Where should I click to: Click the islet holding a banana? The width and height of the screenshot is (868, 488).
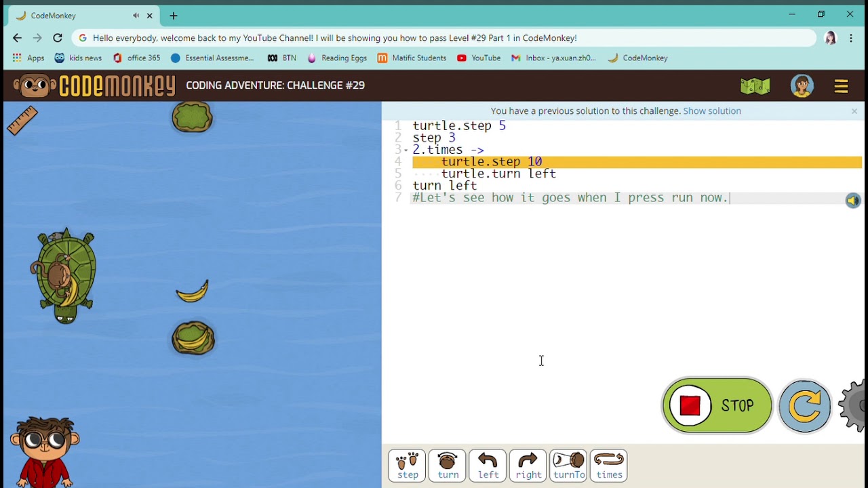(x=193, y=338)
